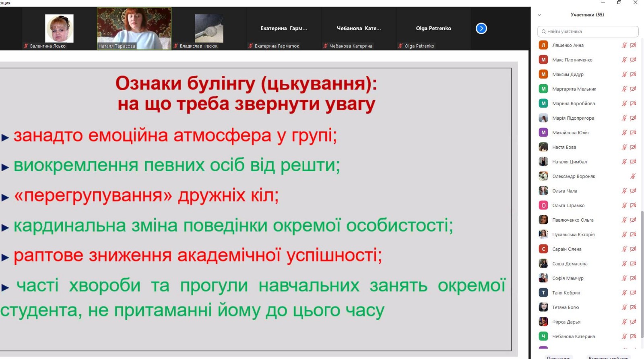Collapse the Участники panel using the chevron
The height and width of the screenshot is (359, 644).
tap(539, 15)
